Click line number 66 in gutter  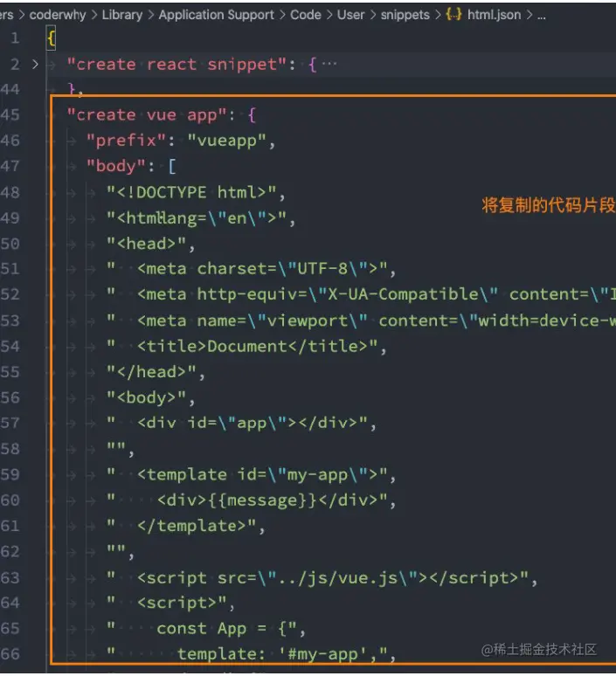click(10, 654)
